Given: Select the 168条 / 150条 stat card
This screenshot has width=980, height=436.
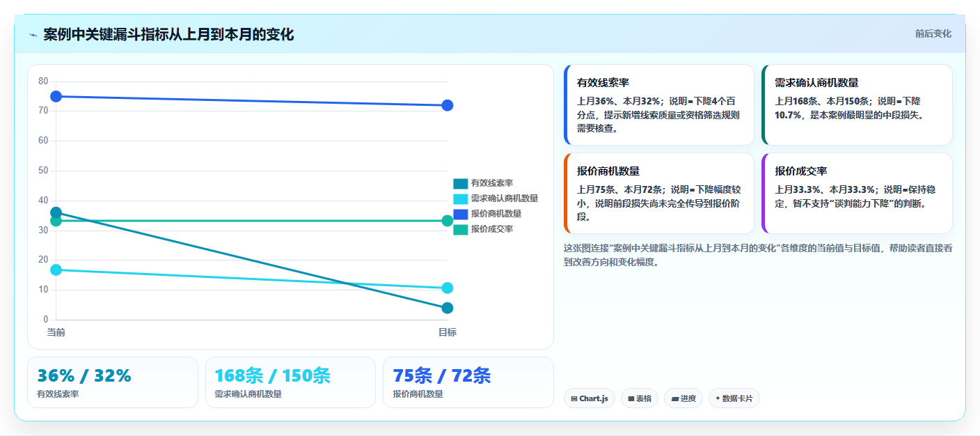Looking at the screenshot, I should [290, 382].
